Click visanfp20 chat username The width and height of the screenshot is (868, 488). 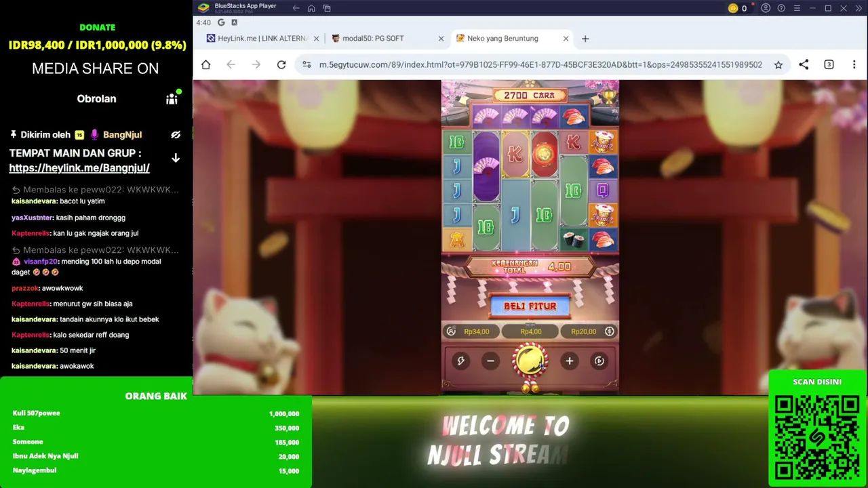(41, 262)
